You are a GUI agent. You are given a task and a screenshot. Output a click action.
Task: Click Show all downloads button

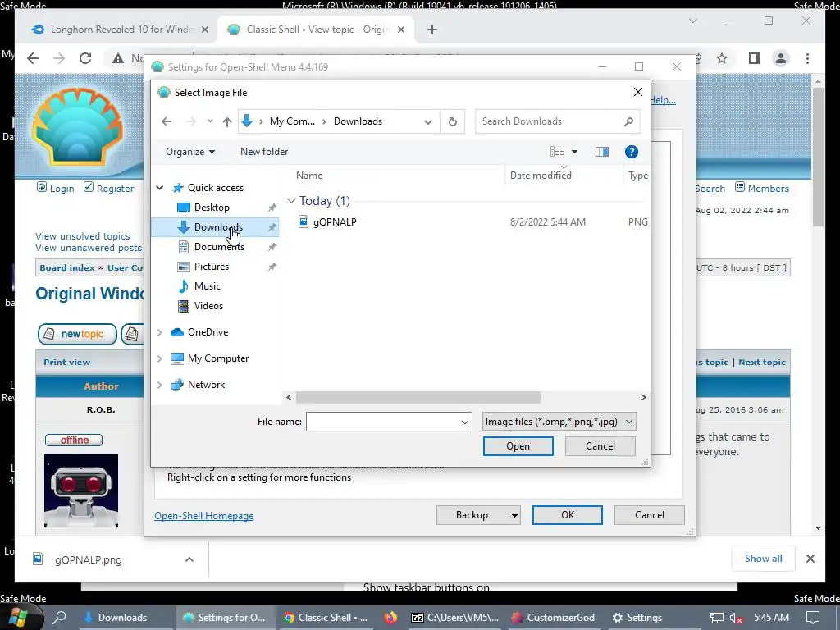pos(764,559)
